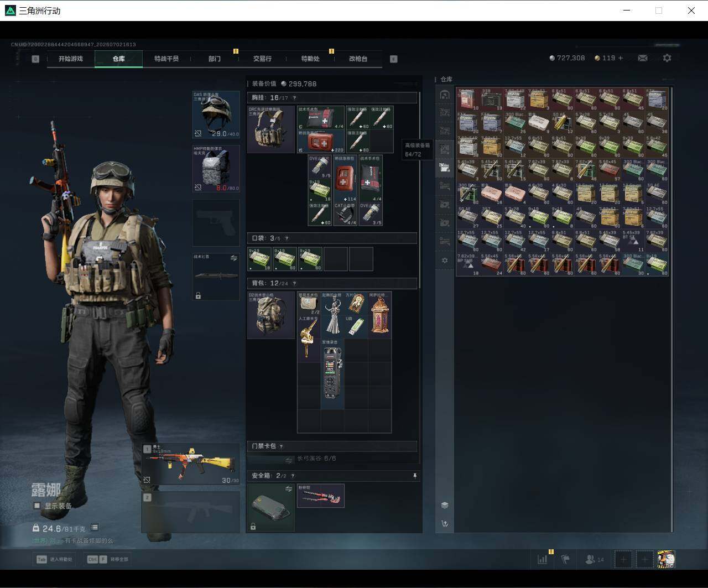Select the empty pistol slot
708x588 pixels.
[216, 223]
